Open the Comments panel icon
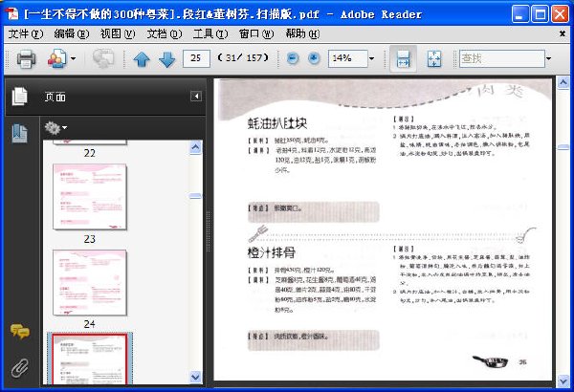 click(20, 332)
